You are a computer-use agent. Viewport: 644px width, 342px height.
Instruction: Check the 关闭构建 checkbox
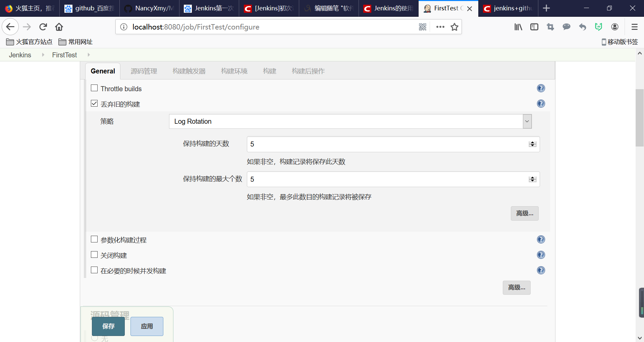point(94,254)
